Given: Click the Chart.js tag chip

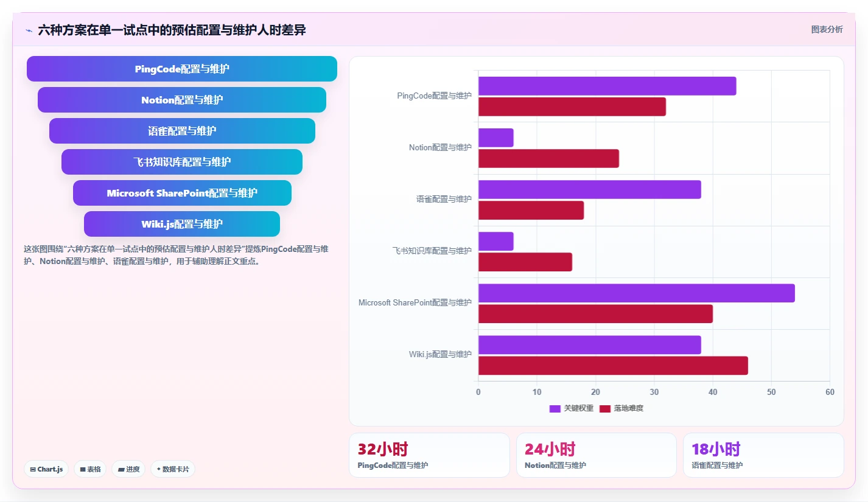Looking at the screenshot, I should pos(47,469).
